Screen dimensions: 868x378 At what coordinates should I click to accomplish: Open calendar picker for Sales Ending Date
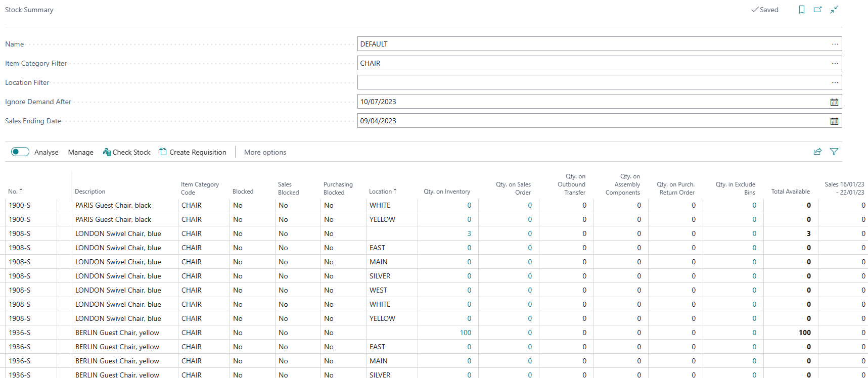(x=834, y=121)
